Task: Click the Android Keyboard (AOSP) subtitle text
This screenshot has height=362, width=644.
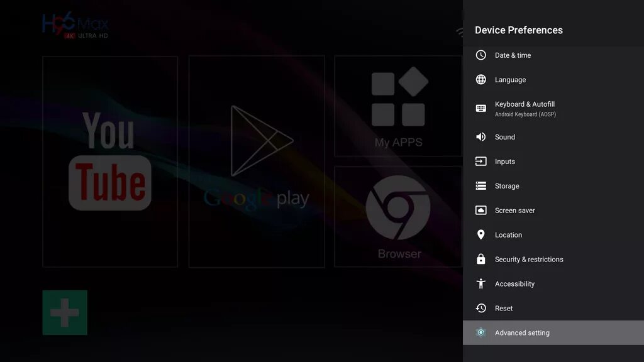Action: point(525,114)
